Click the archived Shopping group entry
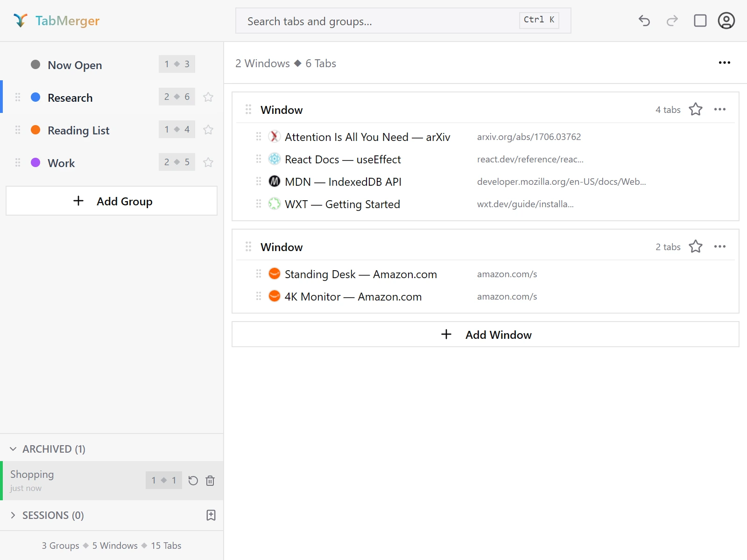 click(112, 481)
